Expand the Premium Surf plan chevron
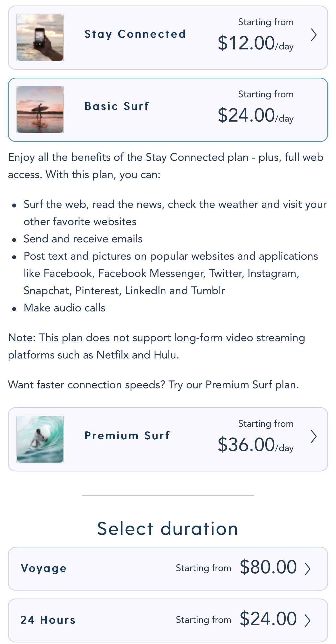336x644 pixels. coord(314,437)
